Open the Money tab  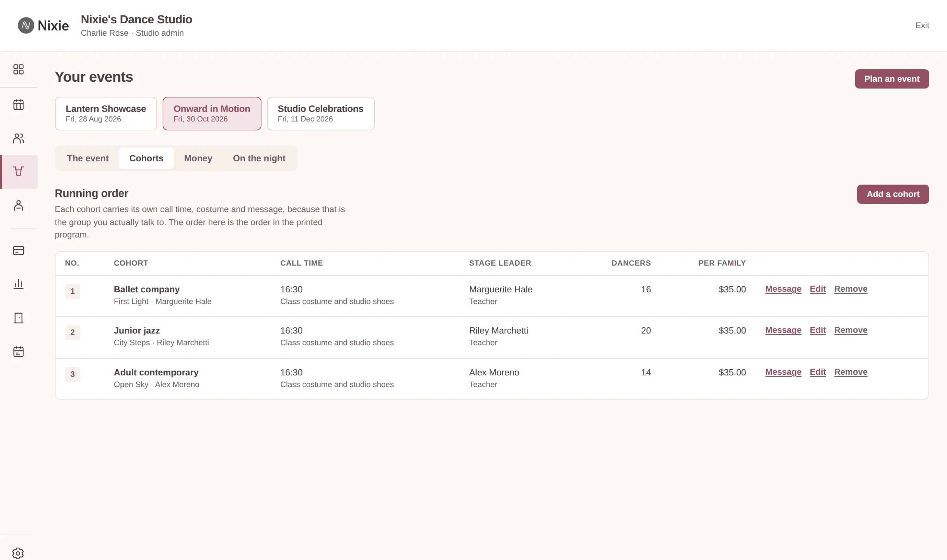[198, 158]
